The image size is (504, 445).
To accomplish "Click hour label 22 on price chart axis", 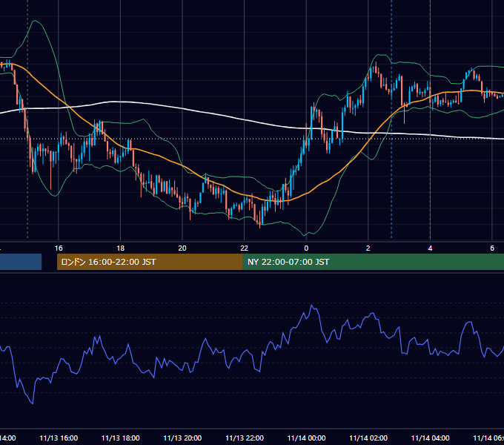I will (x=245, y=248).
